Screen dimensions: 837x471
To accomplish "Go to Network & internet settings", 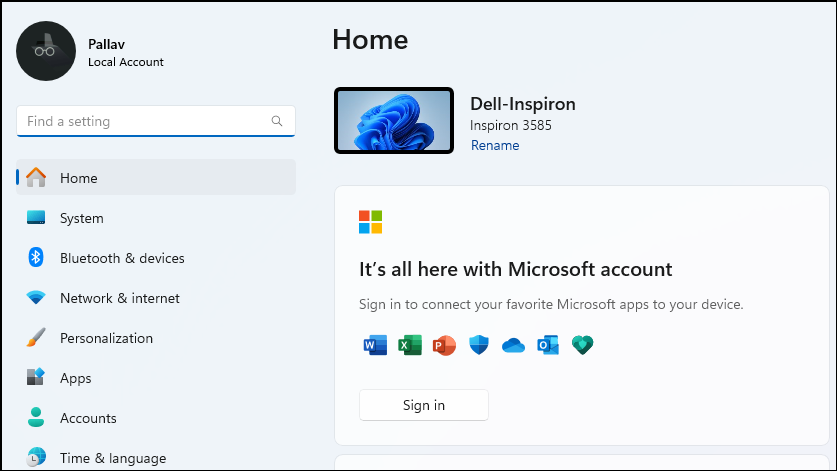I will 156,297.
